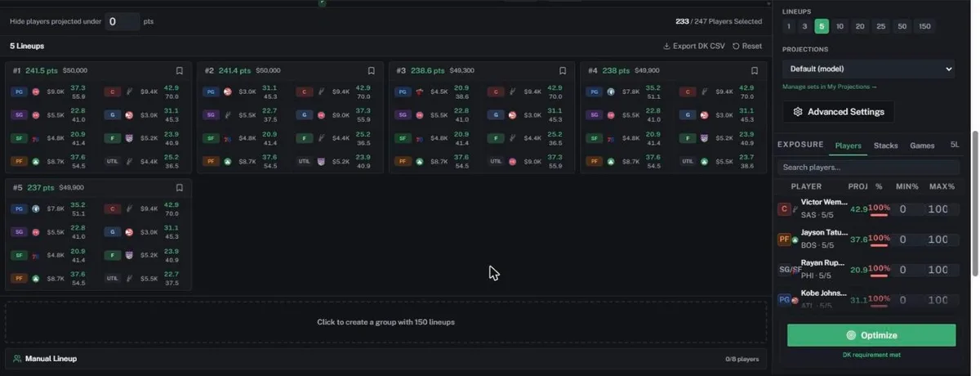The height and width of the screenshot is (376, 980).
Task: Click the G position badge in lineup #4
Action: coord(688,115)
